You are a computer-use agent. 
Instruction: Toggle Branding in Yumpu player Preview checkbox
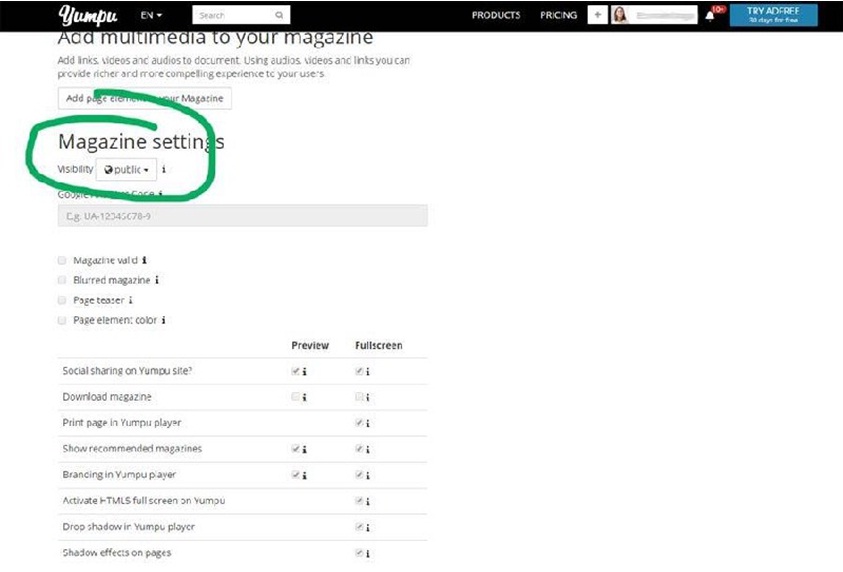point(295,475)
